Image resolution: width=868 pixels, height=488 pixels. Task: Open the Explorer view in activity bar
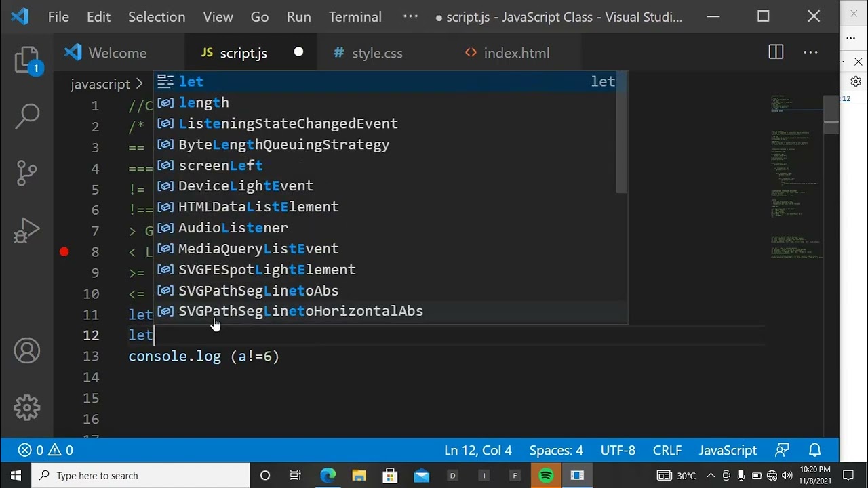tap(27, 60)
